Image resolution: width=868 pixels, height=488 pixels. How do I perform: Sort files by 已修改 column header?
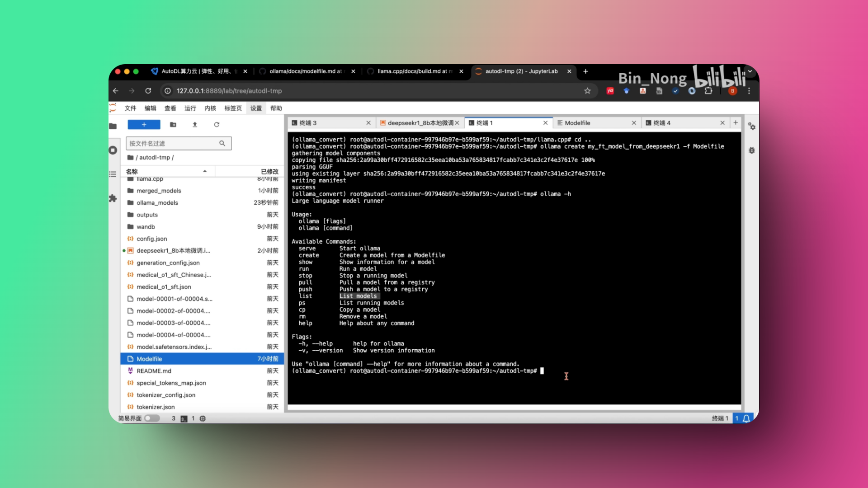click(269, 172)
